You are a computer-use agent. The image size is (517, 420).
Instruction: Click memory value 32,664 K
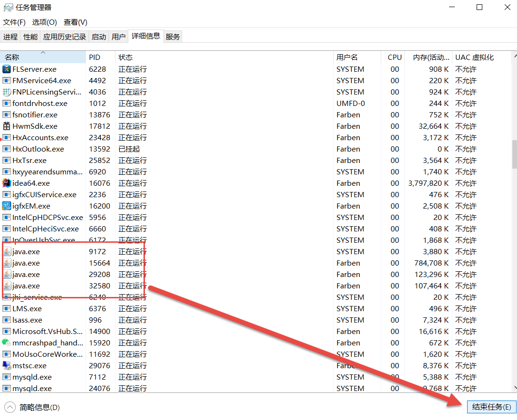(x=433, y=126)
